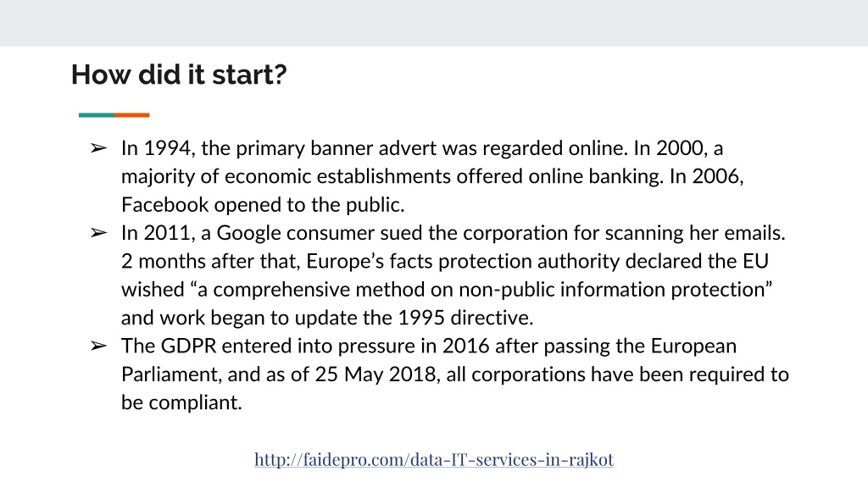Click the teal segment of the title underline
Screen dimensions: 868x488
97,115
